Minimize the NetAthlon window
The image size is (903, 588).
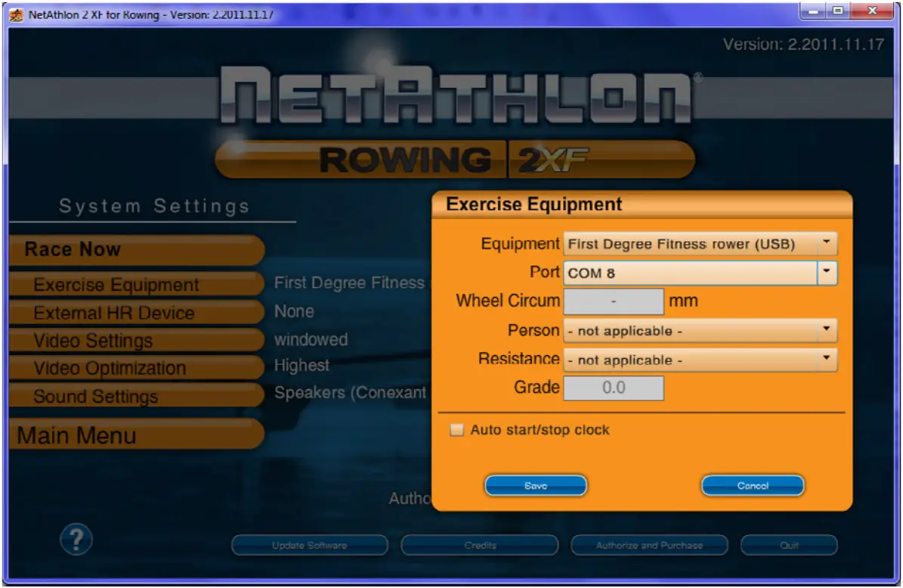click(x=813, y=11)
